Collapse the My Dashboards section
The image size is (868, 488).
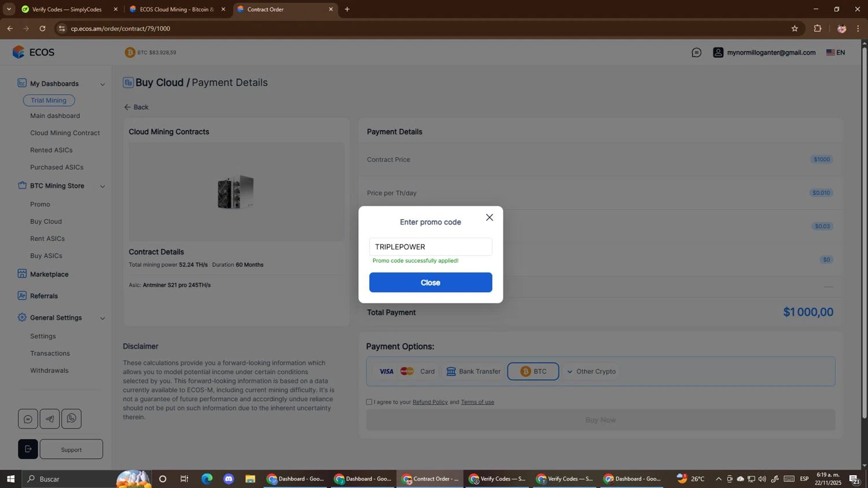coord(103,84)
